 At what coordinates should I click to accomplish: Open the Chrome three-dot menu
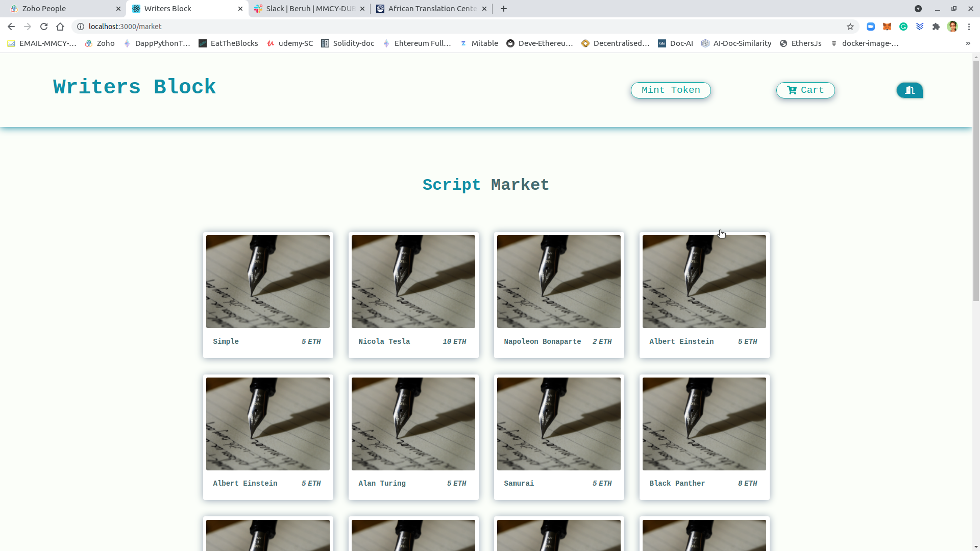pos(970,27)
